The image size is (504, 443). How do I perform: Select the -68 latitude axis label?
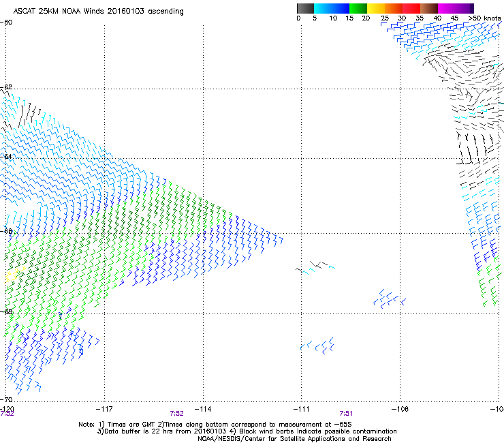coord(6,311)
